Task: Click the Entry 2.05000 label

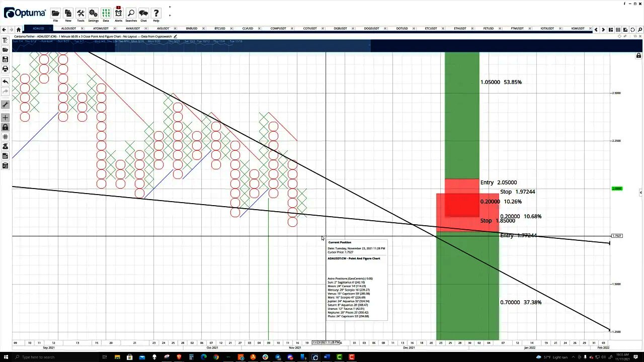Action: (499, 183)
